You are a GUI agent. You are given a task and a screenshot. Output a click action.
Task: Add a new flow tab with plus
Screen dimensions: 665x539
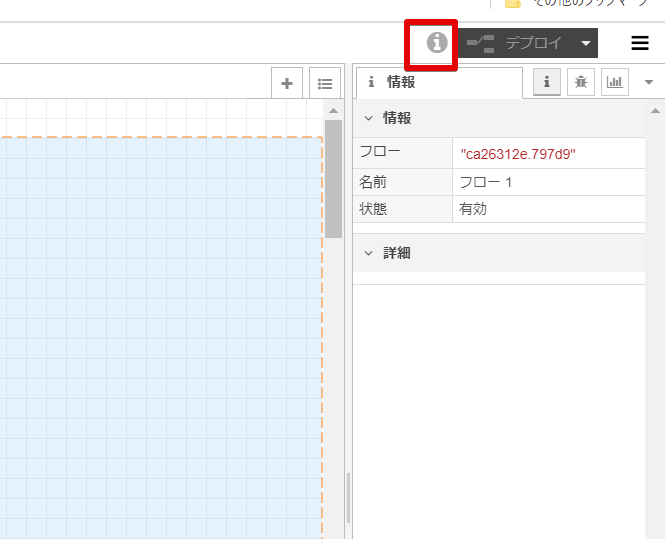click(x=287, y=84)
